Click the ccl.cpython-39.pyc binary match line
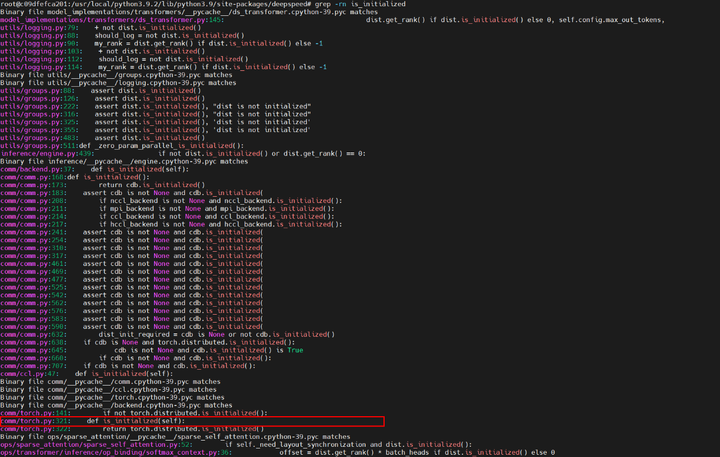Viewport: 720px width, 457px height. click(108, 389)
